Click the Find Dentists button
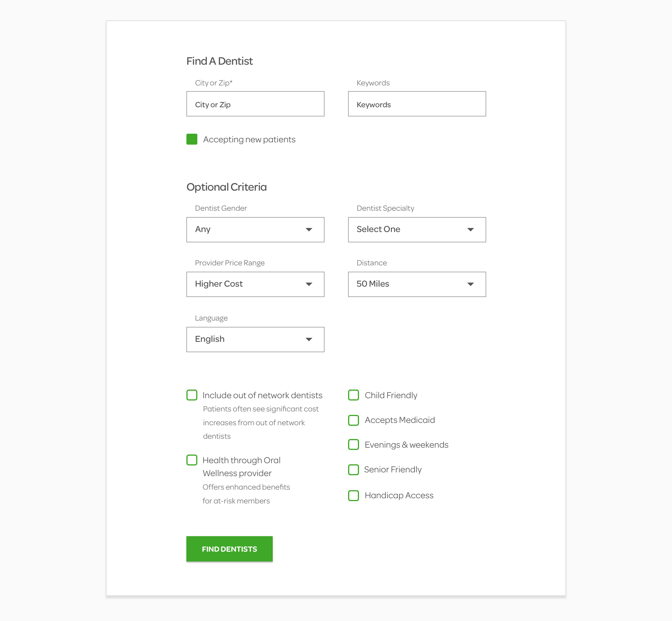 (229, 549)
